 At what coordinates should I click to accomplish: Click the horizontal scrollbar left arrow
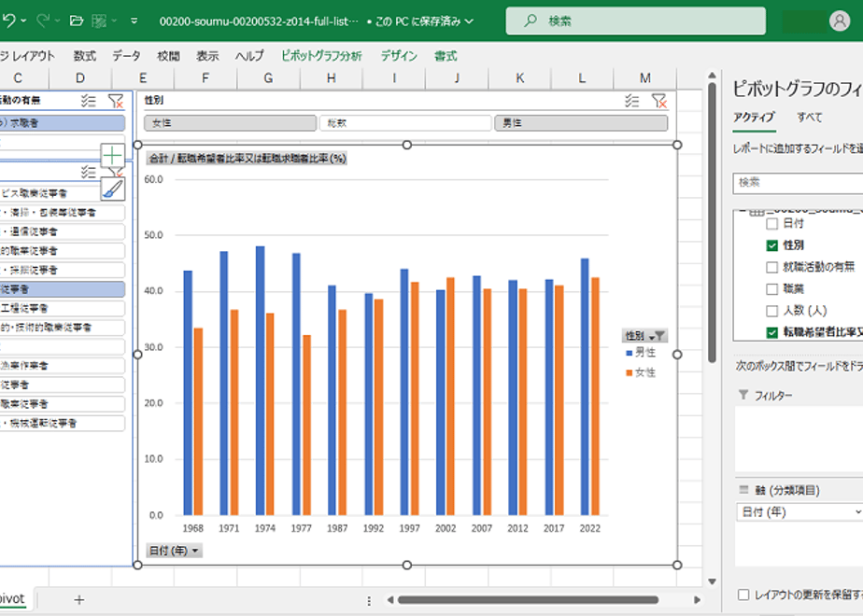point(389,599)
